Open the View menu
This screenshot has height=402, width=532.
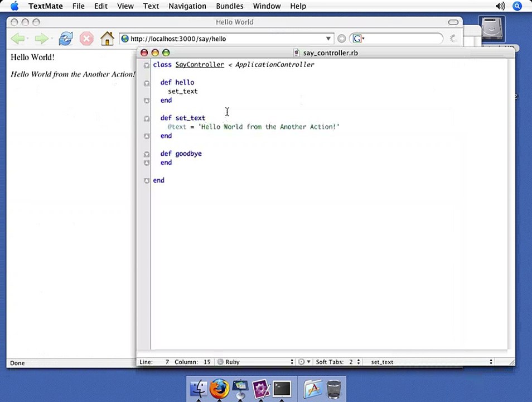(x=125, y=6)
